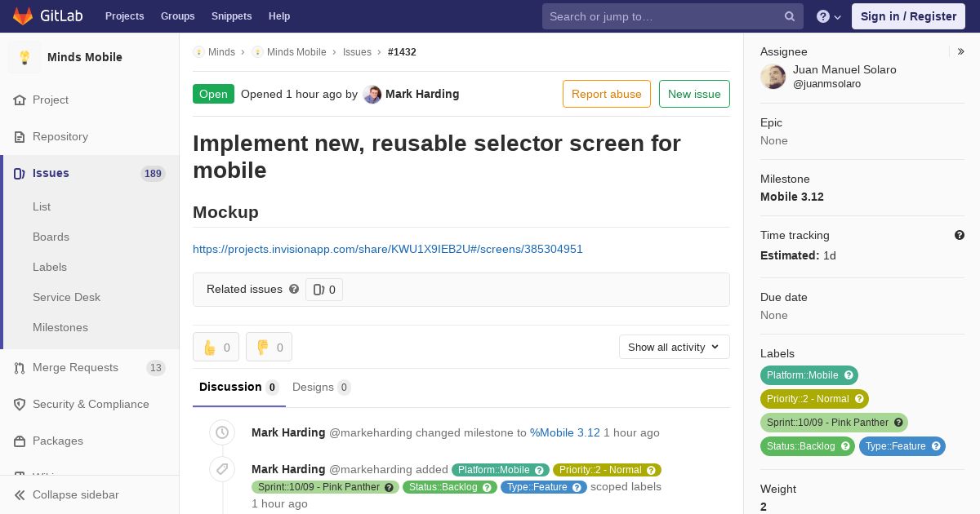Click the Issues sidebar icon
The image size is (980, 514).
pyautogui.click(x=20, y=173)
